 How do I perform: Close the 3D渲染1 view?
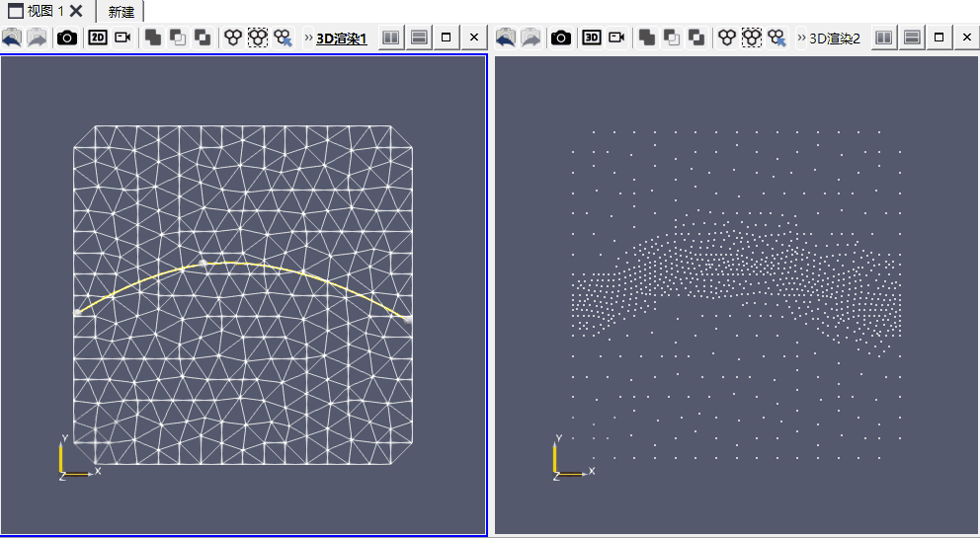click(474, 38)
